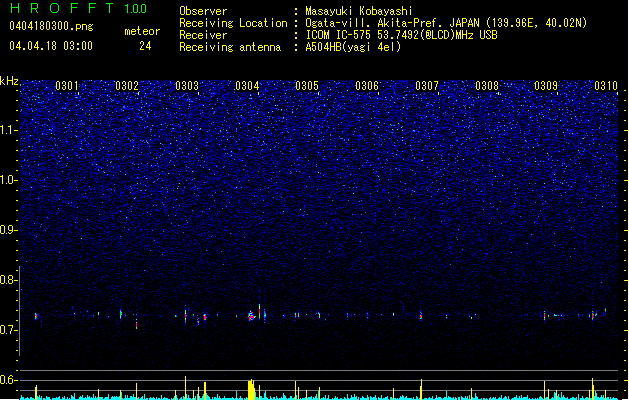Image resolution: width=629 pixels, height=400 pixels.
Task: Click the tall yellow intensity peak below 0304
Action: 251,389
